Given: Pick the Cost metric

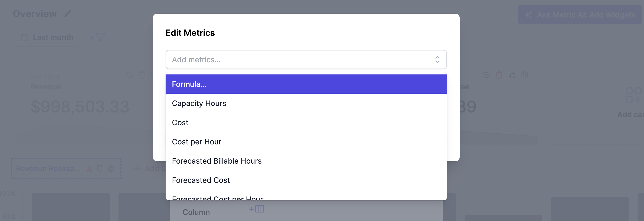Looking at the screenshot, I should coord(306,123).
